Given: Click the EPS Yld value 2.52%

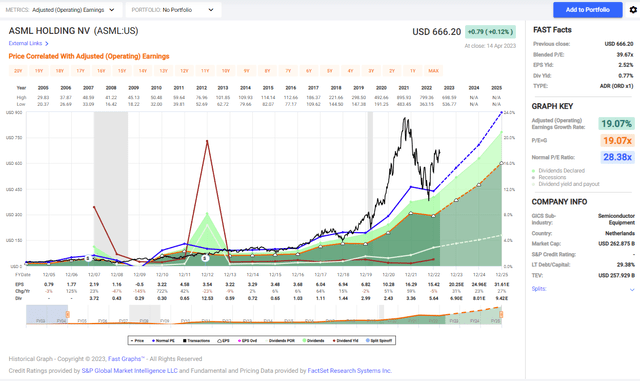Looking at the screenshot, I should (x=626, y=65).
